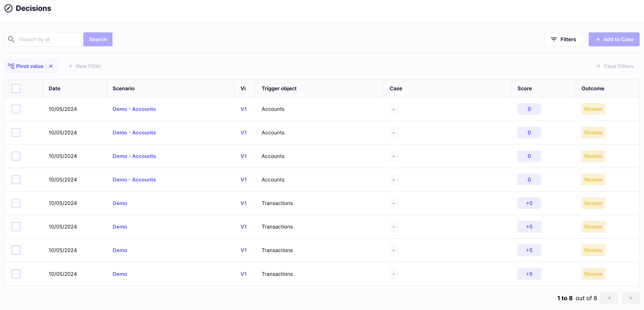
Task: Go to the previous page arrow
Action: point(609,298)
